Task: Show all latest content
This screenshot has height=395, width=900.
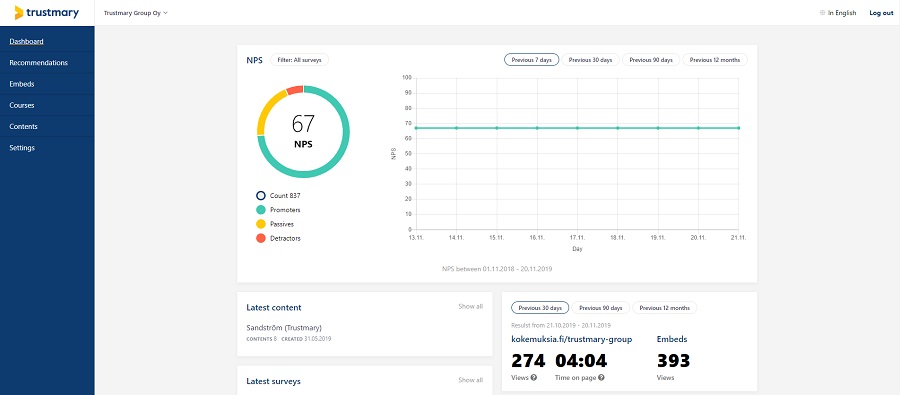Action: 471,307
